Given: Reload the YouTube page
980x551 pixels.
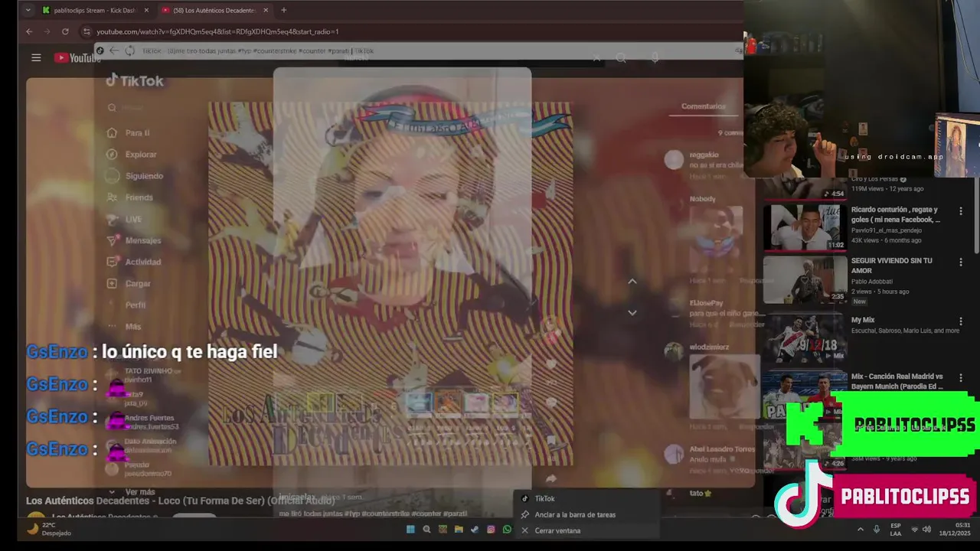Looking at the screenshot, I should pos(65,31).
